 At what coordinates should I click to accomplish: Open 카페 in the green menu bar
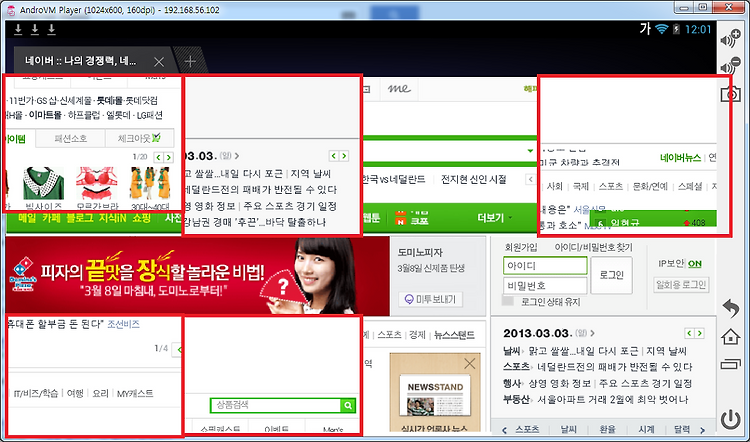tap(51, 218)
